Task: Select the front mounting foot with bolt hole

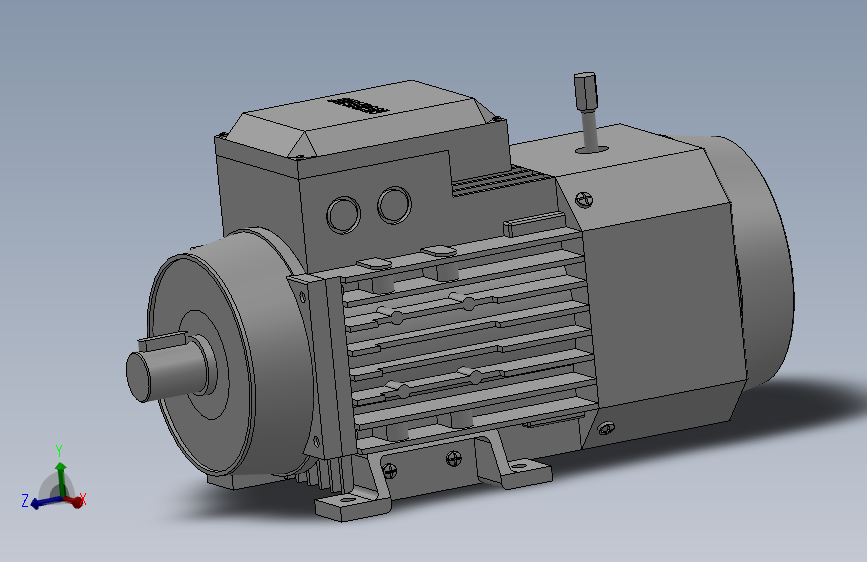Action: pos(352,505)
